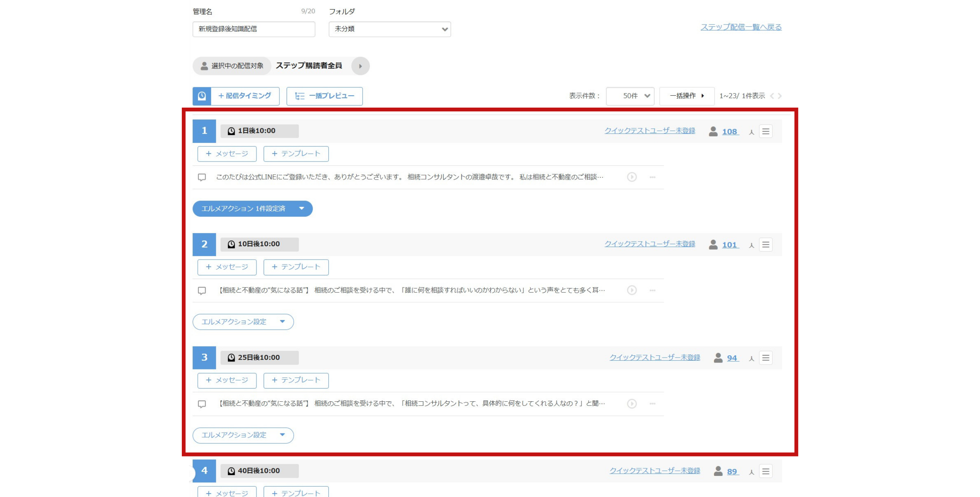Edit the 管理名 text field
Screen dimensions: 980x497
pyautogui.click(x=254, y=29)
